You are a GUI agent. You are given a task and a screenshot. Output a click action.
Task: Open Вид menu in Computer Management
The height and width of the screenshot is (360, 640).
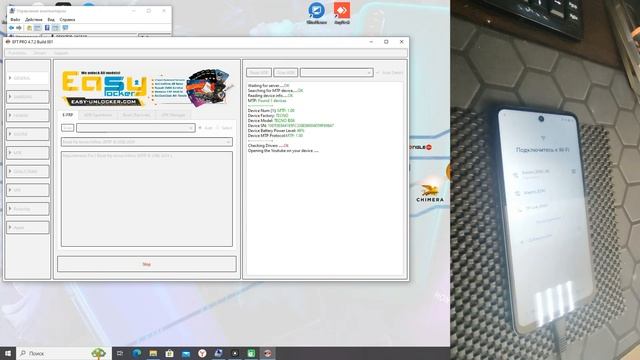click(51, 20)
